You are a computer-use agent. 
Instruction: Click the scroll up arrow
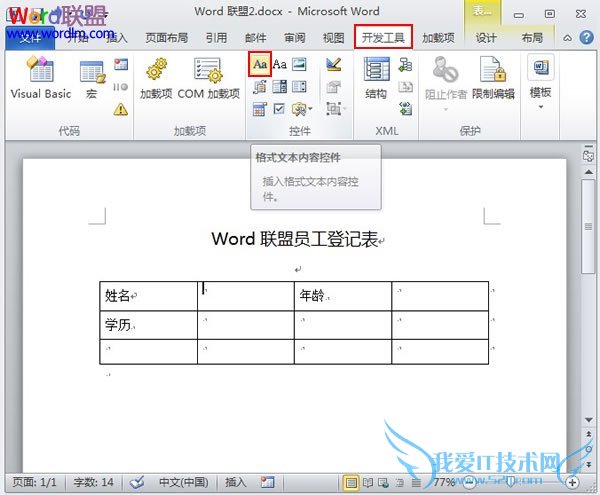pos(588,172)
